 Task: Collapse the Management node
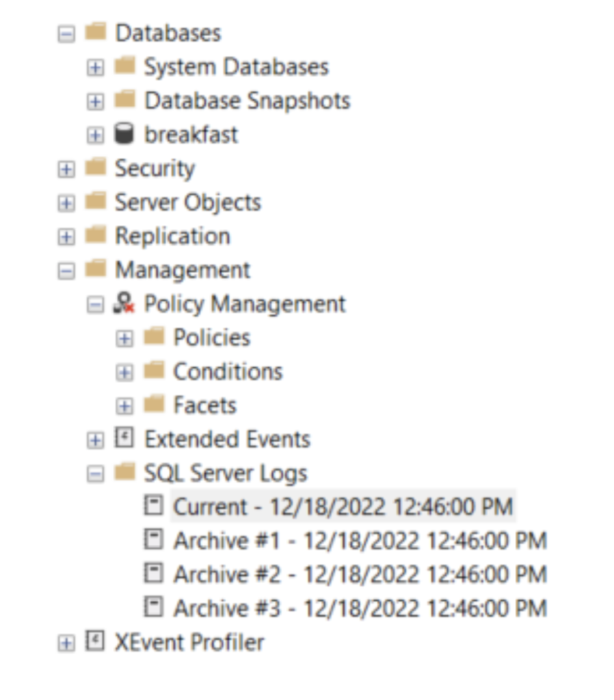click(x=66, y=271)
